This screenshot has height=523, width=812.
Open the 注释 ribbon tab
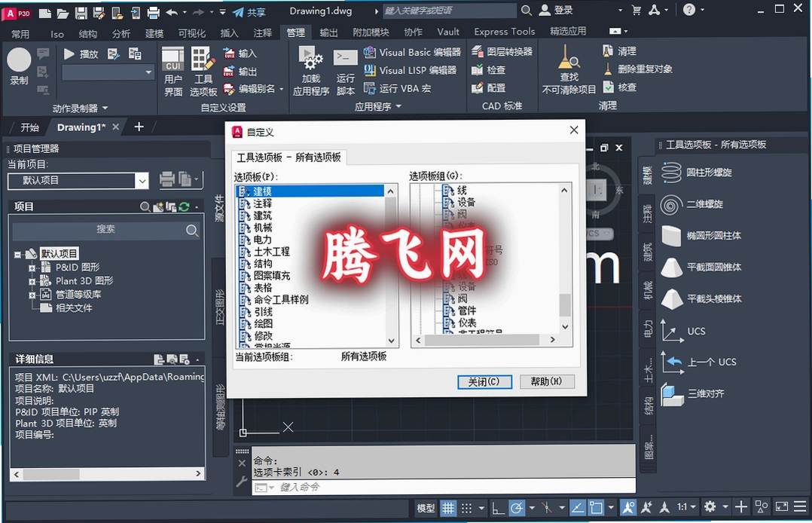coord(263,32)
